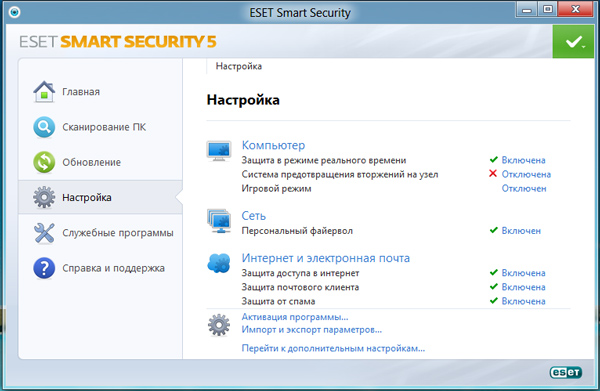The width and height of the screenshot is (600, 391).
Task: Click the stacked monitors icon beside Сеть
Action: pyautogui.click(x=219, y=221)
